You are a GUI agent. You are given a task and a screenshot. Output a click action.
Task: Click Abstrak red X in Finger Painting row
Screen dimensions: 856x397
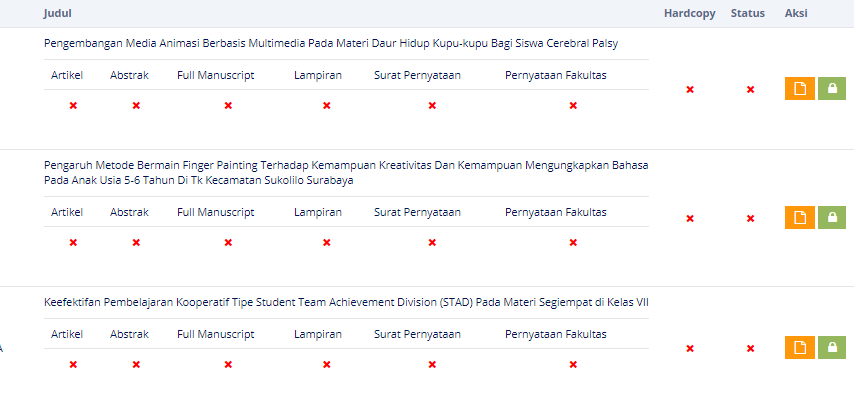[136, 242]
